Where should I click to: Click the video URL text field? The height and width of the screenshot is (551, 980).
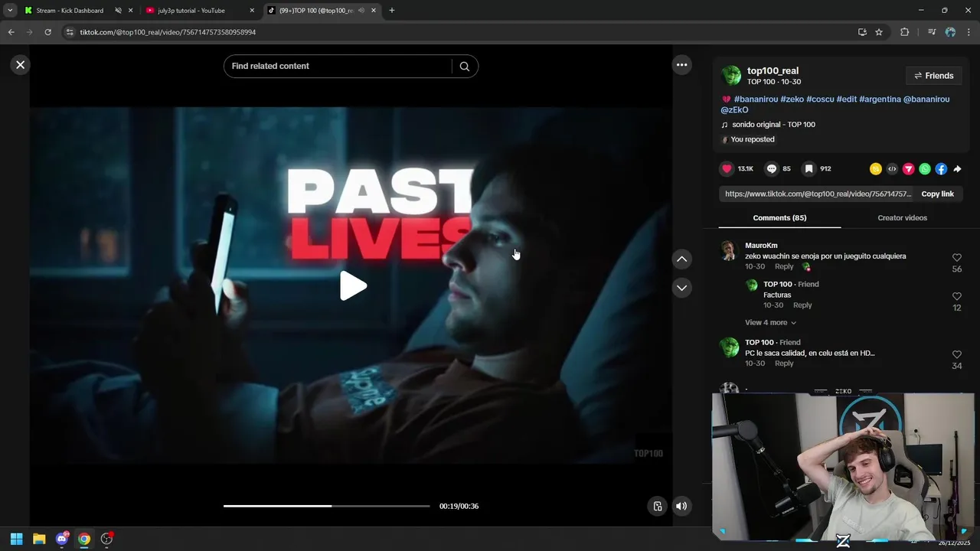coord(818,194)
